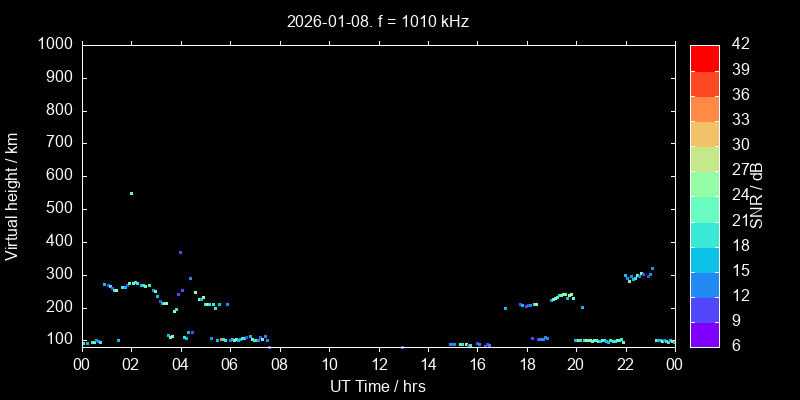Image resolution: width=800 pixels, height=400 pixels.
Task: Click the 500 tick label on the height axis
Action: point(58,209)
